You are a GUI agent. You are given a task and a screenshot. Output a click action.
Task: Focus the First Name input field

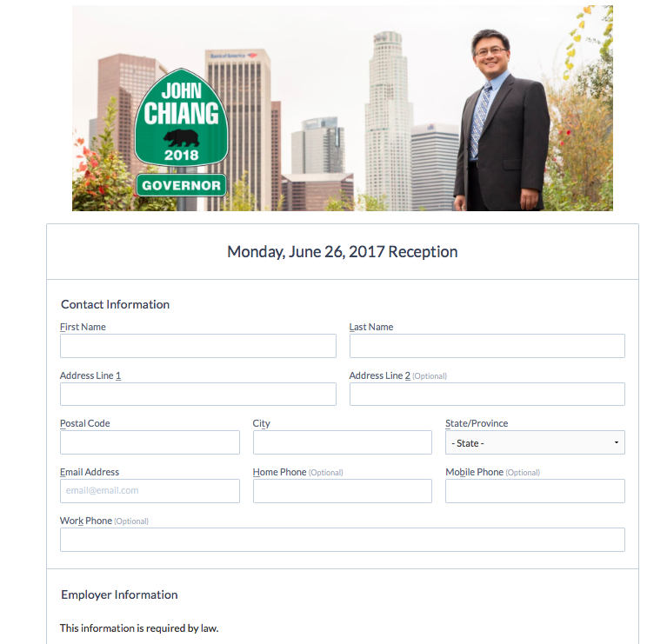(x=197, y=346)
